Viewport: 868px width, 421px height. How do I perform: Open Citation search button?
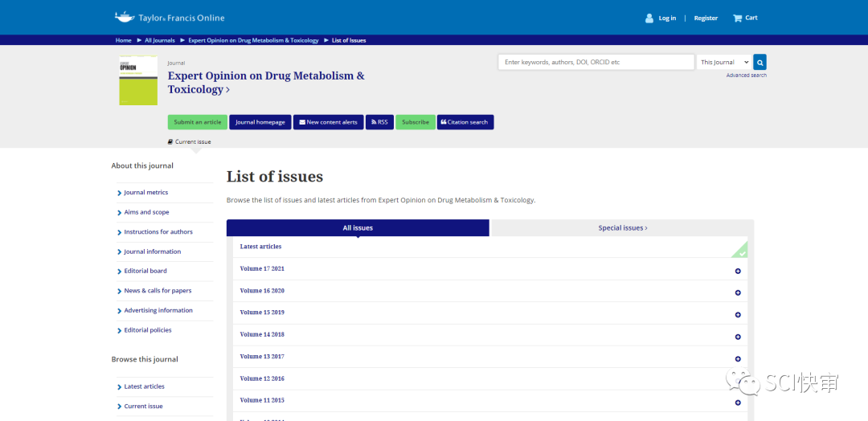[465, 122]
